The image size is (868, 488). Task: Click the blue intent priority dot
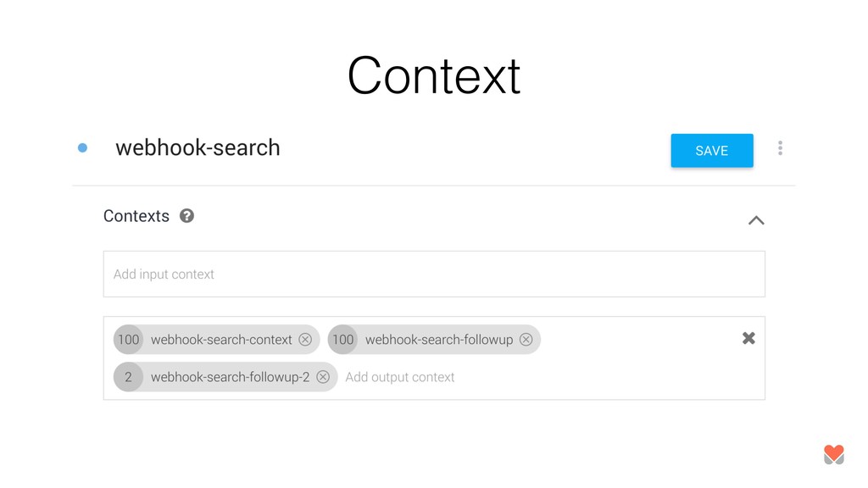click(82, 147)
